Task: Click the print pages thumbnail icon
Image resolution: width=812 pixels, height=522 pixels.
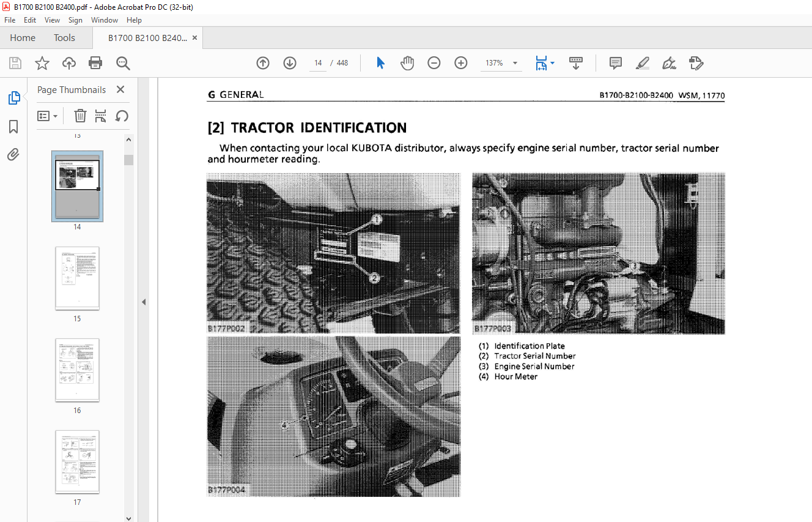Action: tap(101, 116)
